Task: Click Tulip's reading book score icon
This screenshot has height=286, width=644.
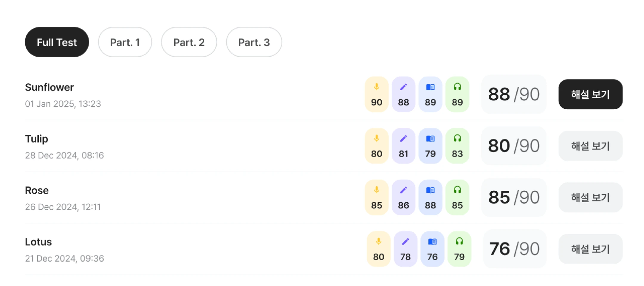Action: pyautogui.click(x=430, y=139)
